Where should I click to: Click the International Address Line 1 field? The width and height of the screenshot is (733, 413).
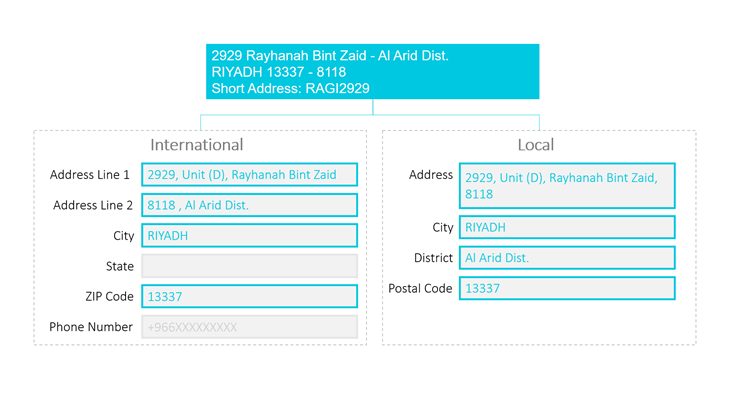(x=249, y=175)
